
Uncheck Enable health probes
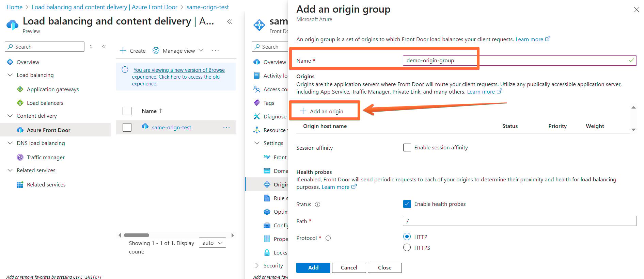point(407,204)
